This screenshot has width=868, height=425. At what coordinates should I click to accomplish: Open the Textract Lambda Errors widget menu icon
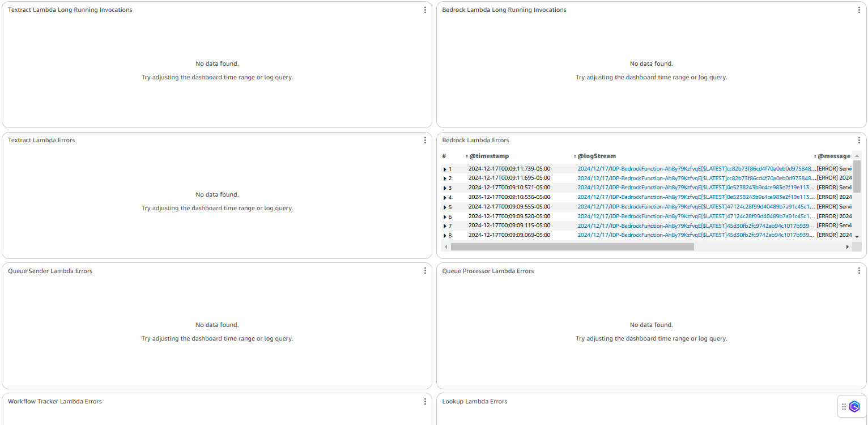(425, 140)
